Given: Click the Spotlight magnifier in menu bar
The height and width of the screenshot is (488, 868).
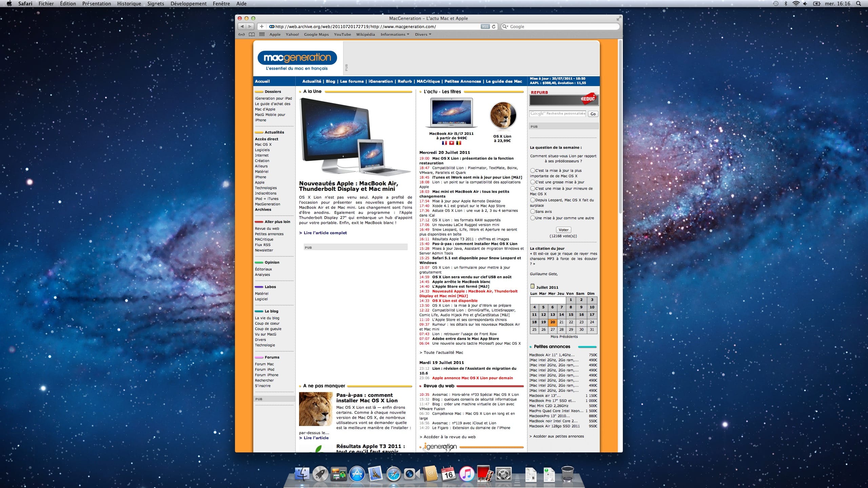Looking at the screenshot, I should pyautogui.click(x=859, y=4).
